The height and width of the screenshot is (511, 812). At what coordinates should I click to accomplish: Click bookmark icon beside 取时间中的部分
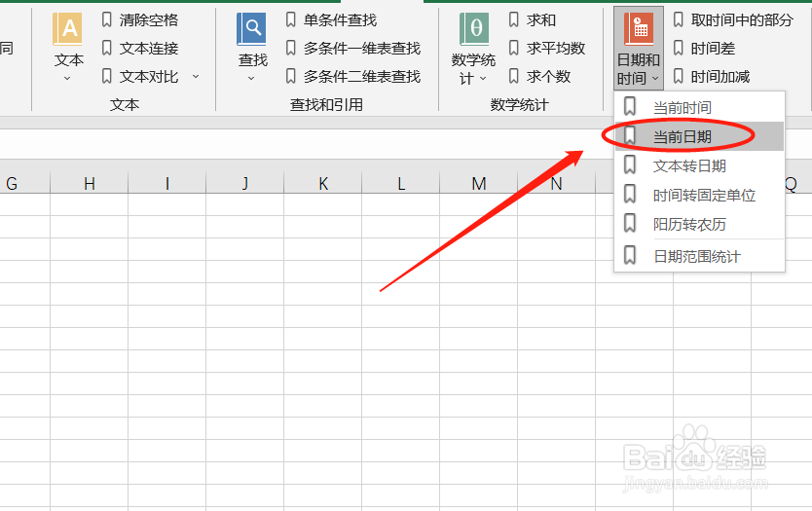click(679, 19)
